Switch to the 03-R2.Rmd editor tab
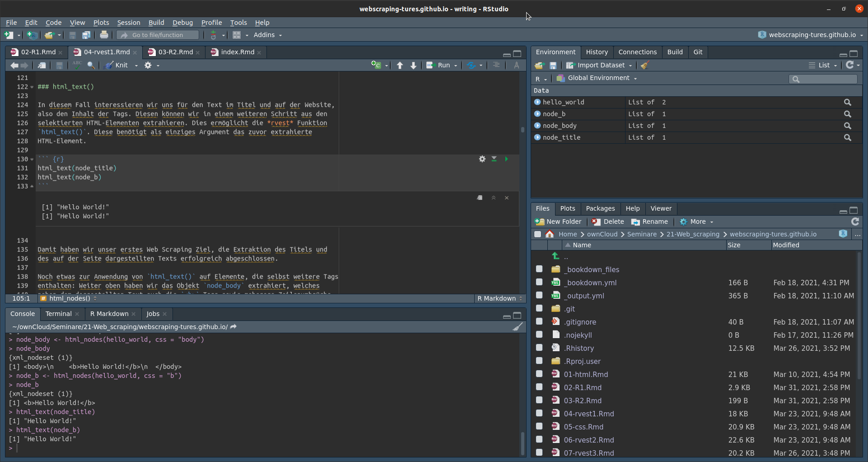868x462 pixels. pyautogui.click(x=176, y=52)
